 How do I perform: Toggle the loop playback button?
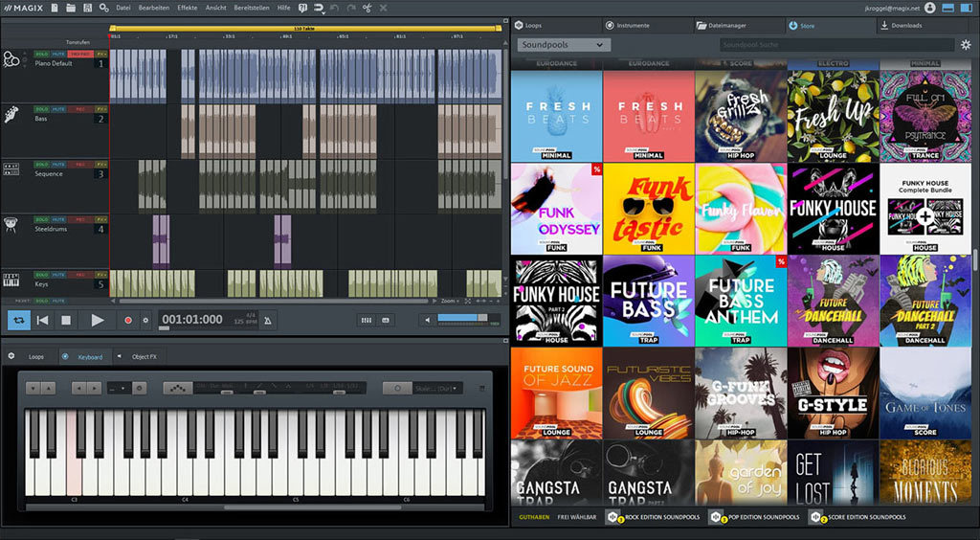(19, 320)
